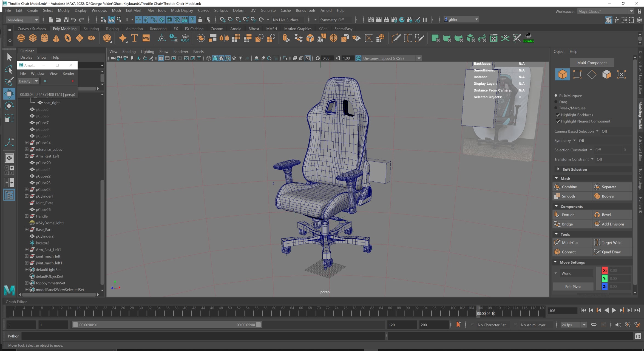Click the playback range slider bar

click(167, 325)
